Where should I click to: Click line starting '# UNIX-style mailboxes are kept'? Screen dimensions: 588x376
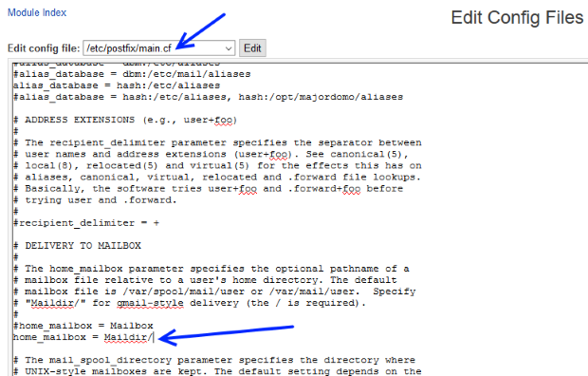[x=217, y=371]
